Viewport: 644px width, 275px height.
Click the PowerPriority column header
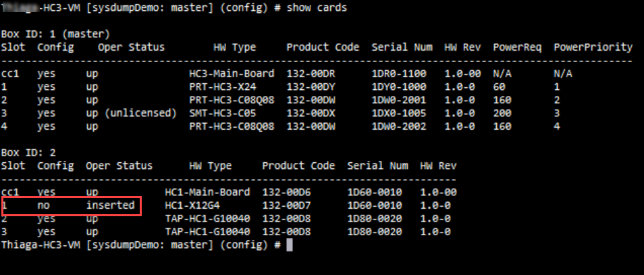(x=593, y=47)
